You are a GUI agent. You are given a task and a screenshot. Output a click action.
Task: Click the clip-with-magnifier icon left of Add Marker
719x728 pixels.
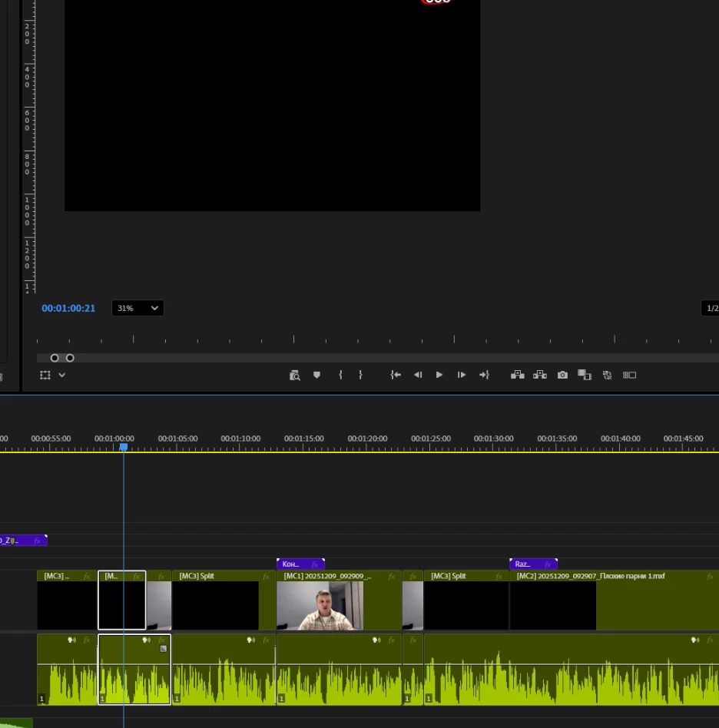click(x=294, y=376)
